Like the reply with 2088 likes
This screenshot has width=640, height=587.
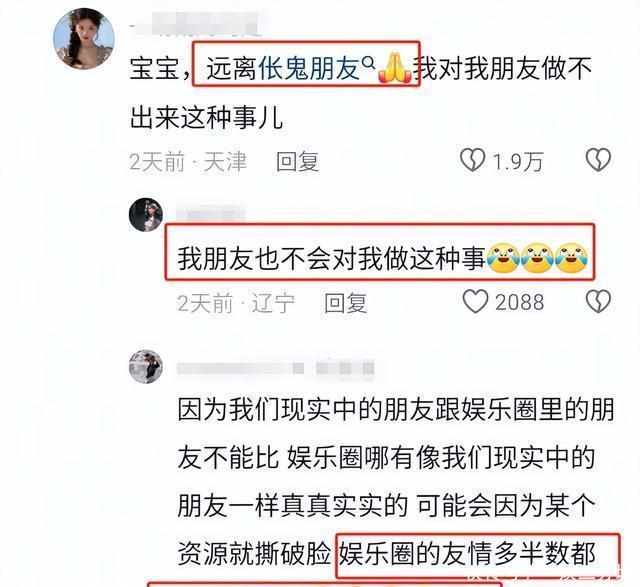point(475,301)
